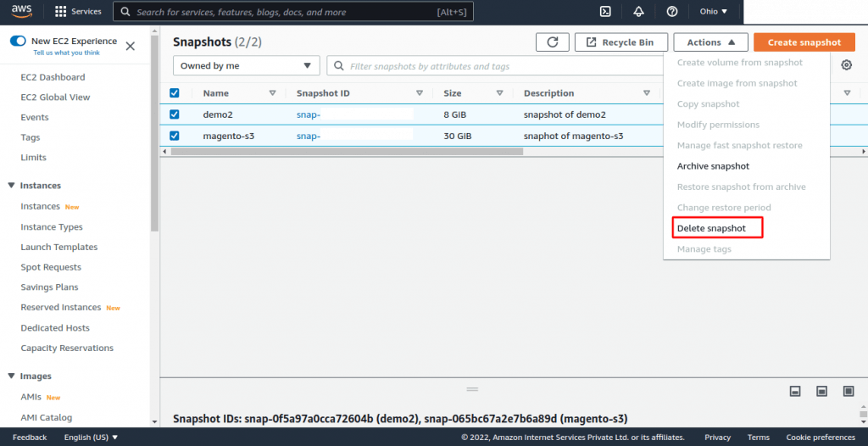The width and height of the screenshot is (868, 446).
Task: Open Events in the sidebar
Action: coord(34,117)
